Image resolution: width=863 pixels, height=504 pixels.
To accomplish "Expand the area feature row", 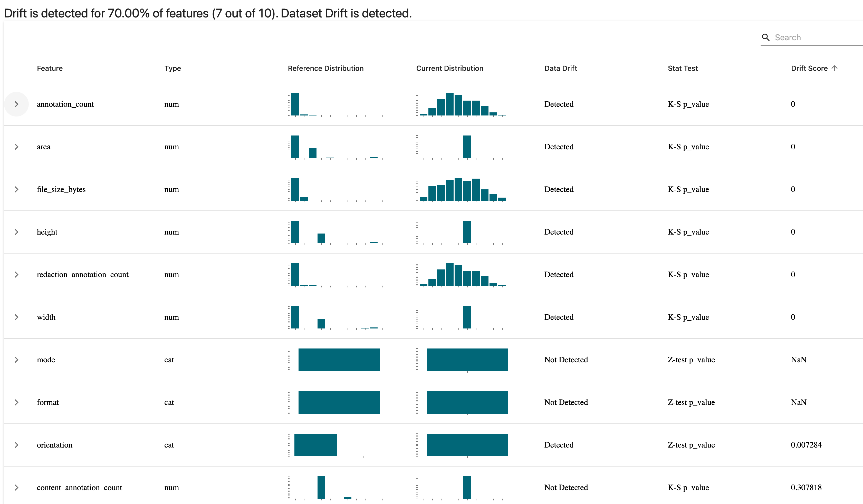I will coord(16,147).
